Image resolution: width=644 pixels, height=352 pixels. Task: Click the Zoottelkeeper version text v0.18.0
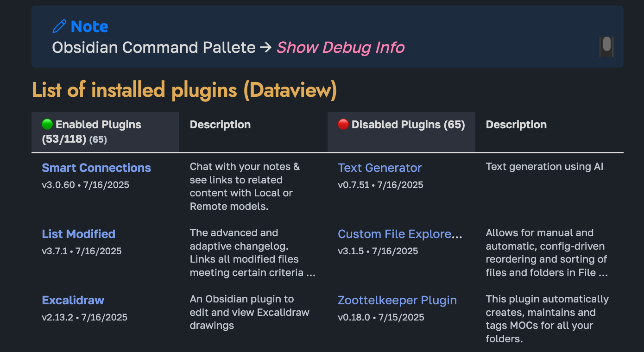click(x=354, y=317)
